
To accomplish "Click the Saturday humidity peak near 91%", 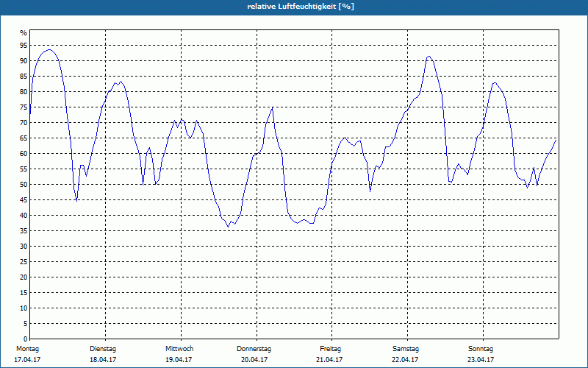I will click(429, 57).
